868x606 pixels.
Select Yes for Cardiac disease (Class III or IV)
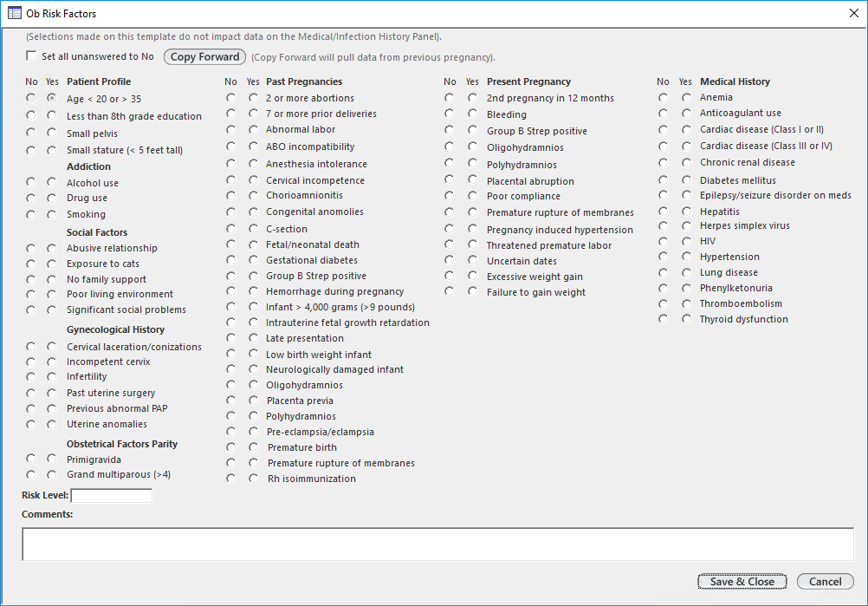coord(686,147)
